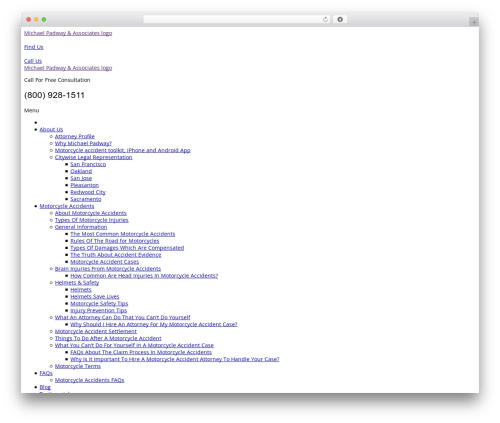Open Types Of Motorcycle Injuries link

pyautogui.click(x=92, y=220)
